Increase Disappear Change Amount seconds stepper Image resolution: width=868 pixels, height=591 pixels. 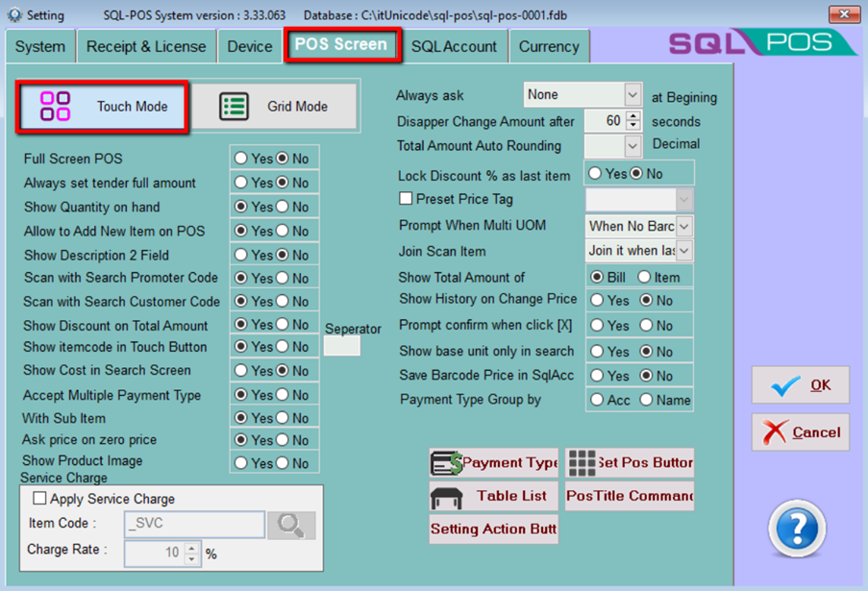point(632,116)
